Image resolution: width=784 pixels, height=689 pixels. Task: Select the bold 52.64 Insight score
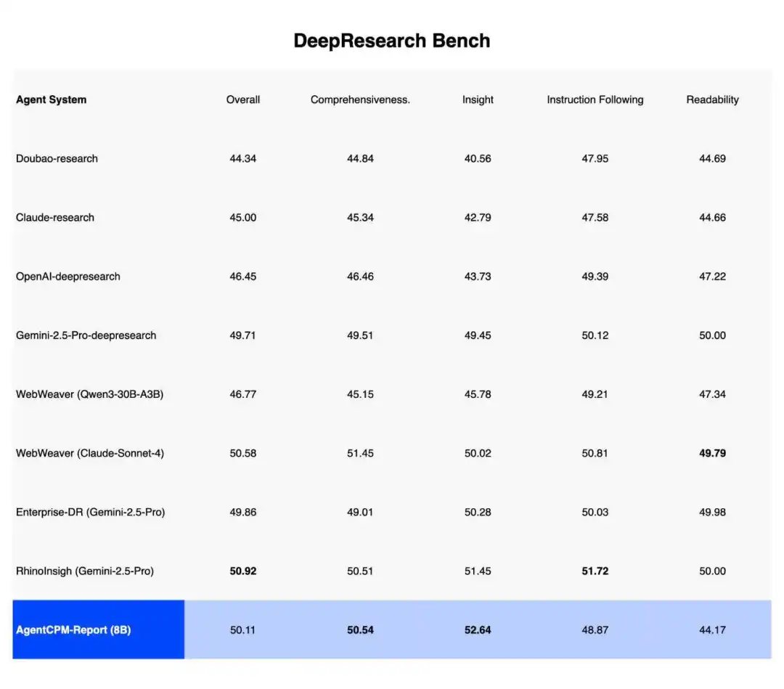pyautogui.click(x=477, y=629)
